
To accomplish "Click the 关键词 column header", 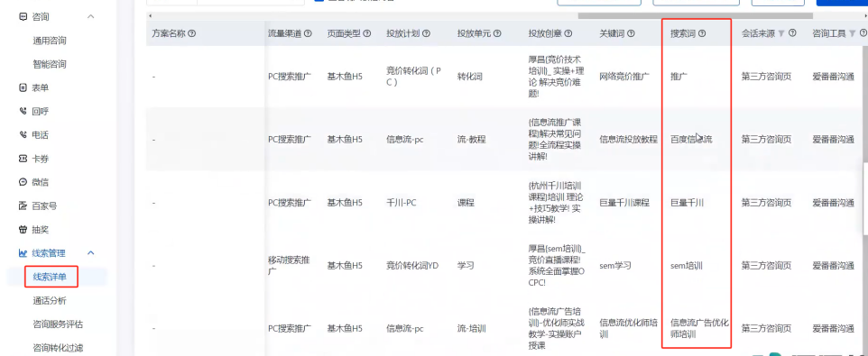I will (x=613, y=33).
